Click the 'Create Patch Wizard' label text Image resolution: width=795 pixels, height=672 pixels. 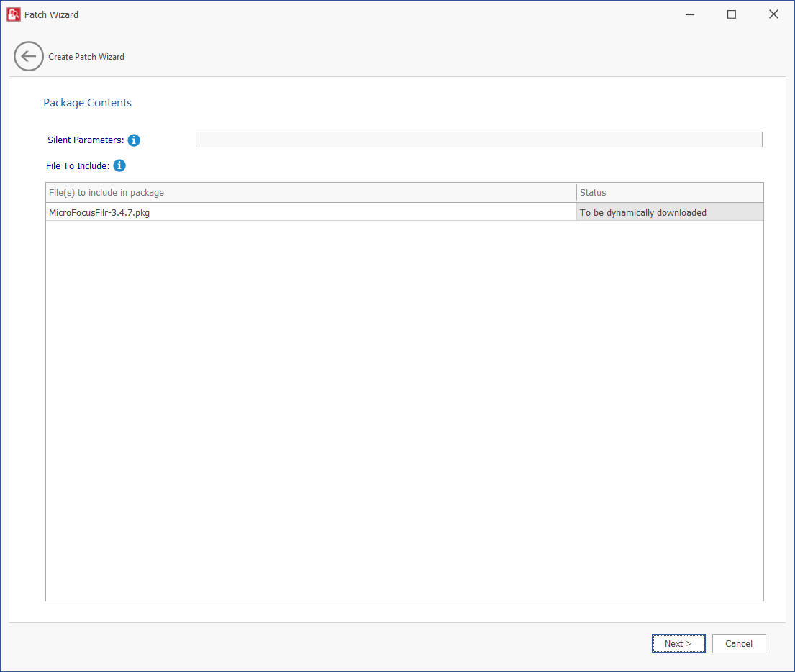[x=86, y=57]
